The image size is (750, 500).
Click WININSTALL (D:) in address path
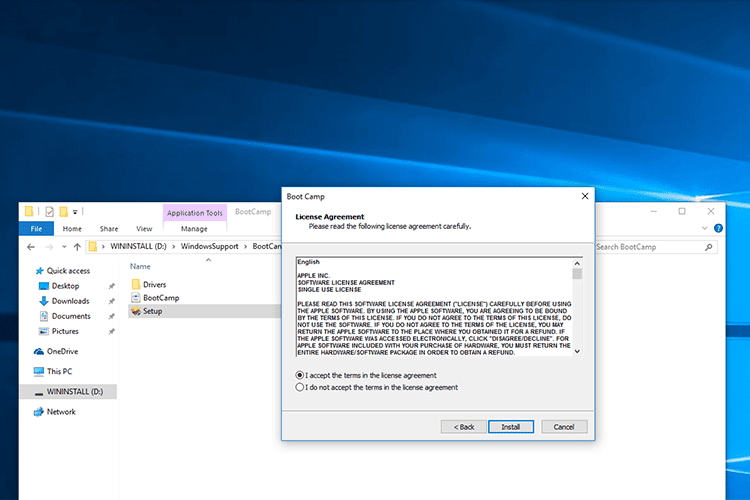(x=138, y=246)
